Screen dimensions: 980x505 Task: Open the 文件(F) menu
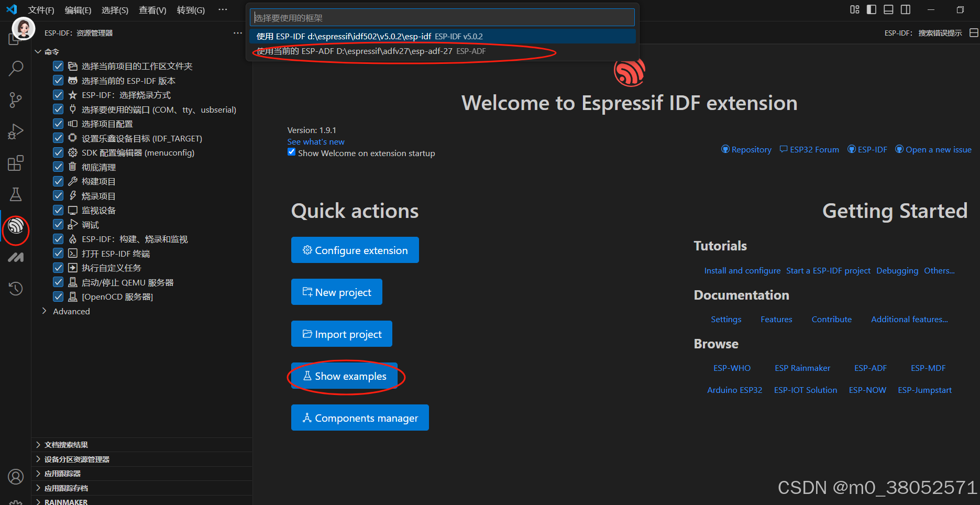[x=40, y=9]
